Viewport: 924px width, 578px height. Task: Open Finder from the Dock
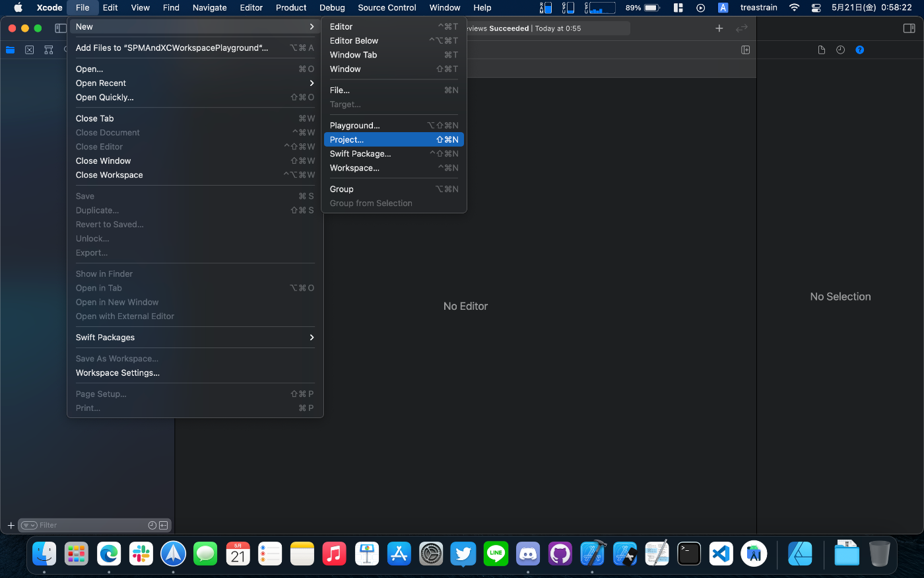pyautogui.click(x=44, y=554)
